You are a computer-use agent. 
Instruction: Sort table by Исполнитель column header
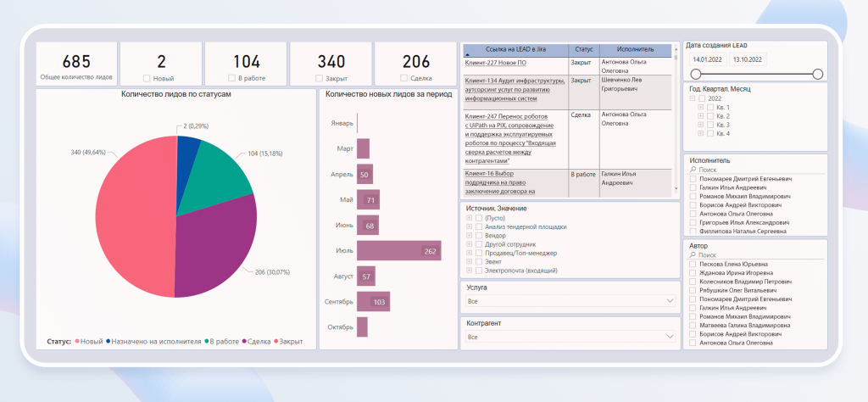pos(636,49)
